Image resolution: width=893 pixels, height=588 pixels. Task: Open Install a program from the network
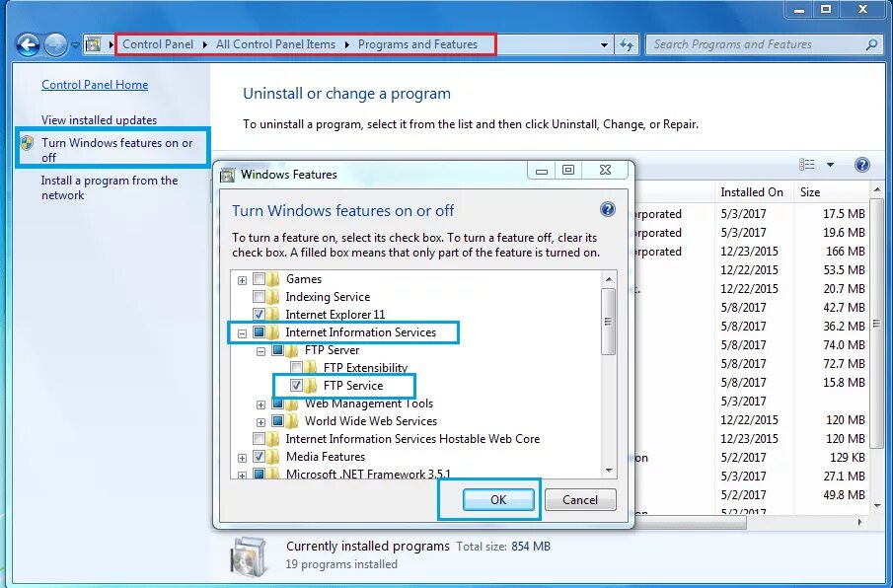tap(110, 187)
